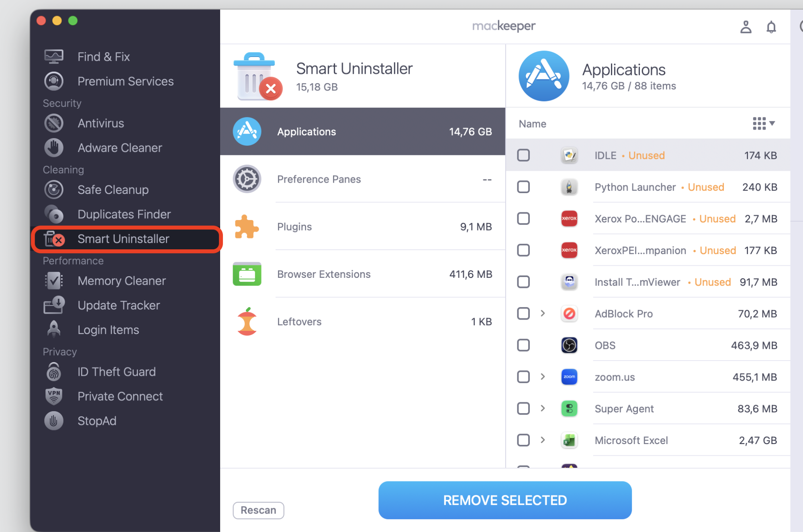The height and width of the screenshot is (532, 803).
Task: Click the Rescan button
Action: (x=258, y=510)
